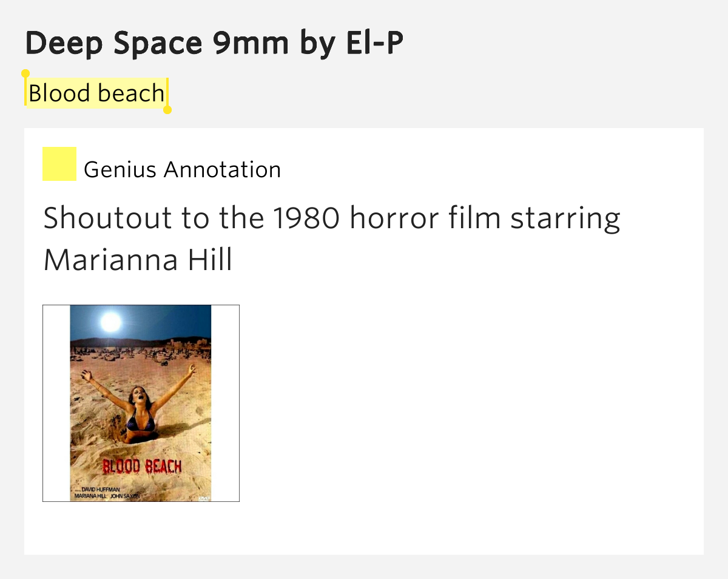
Task: Click the red BLOOD BEACH poster title
Action: 142,466
